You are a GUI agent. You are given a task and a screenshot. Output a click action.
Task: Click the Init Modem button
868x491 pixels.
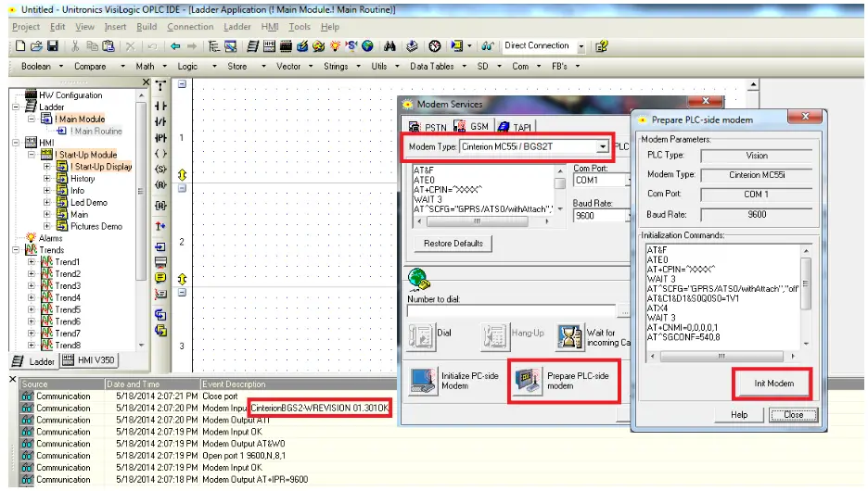pyautogui.click(x=773, y=384)
